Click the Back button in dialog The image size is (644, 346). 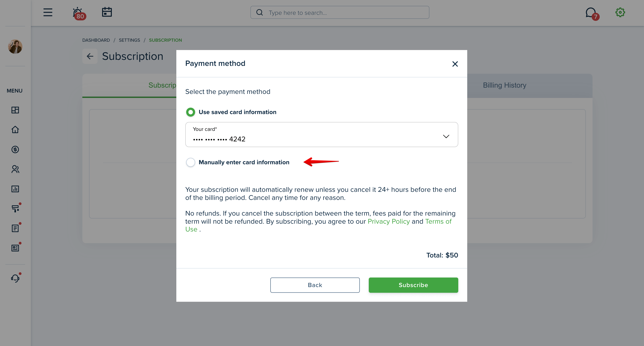click(x=315, y=285)
